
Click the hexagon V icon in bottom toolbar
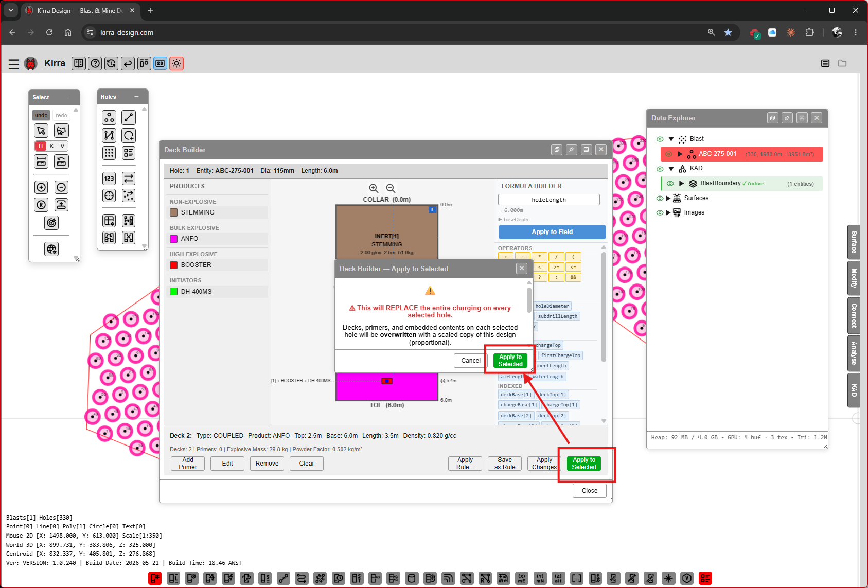pos(687,578)
